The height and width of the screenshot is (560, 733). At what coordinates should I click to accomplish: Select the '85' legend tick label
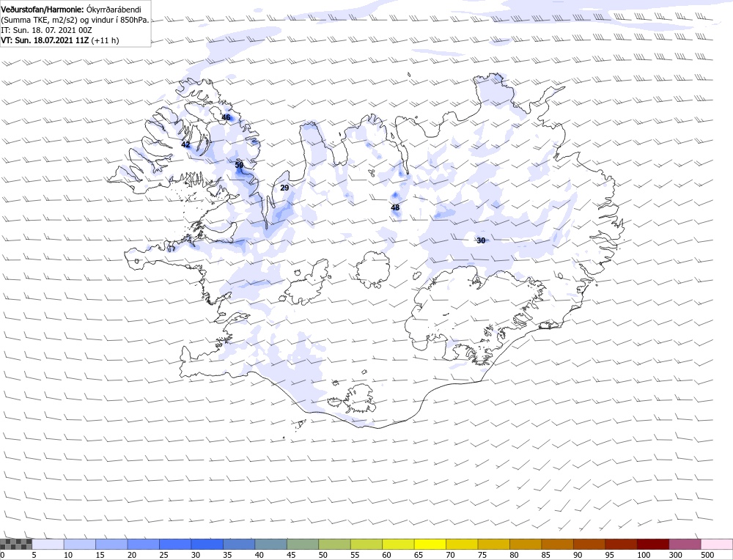coord(546,555)
